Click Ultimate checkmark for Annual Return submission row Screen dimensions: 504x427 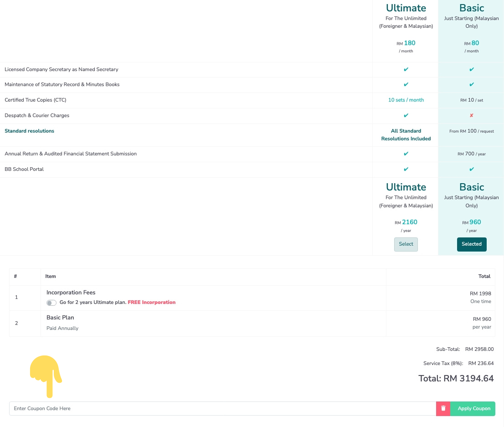pos(406,154)
